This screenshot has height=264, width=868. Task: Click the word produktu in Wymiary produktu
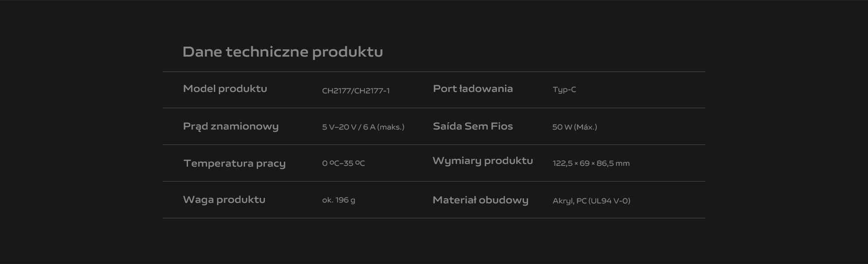tap(509, 161)
